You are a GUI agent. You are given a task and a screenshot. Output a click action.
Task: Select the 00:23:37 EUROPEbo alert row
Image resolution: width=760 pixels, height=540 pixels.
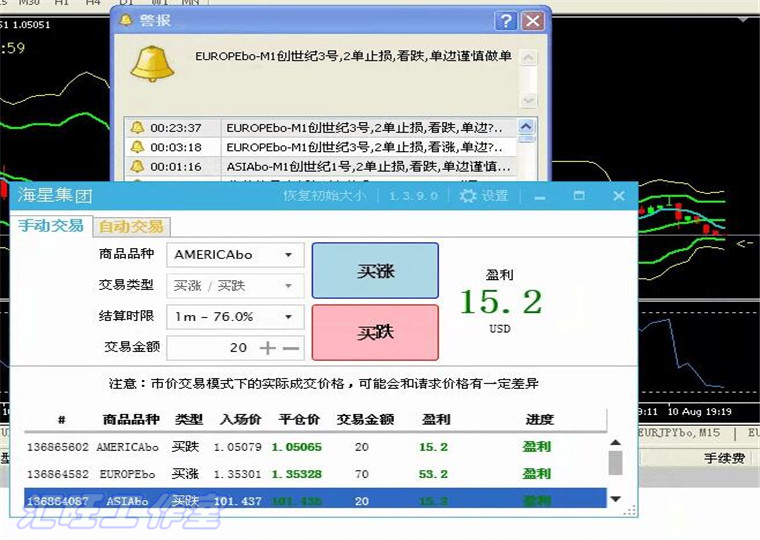(321, 127)
